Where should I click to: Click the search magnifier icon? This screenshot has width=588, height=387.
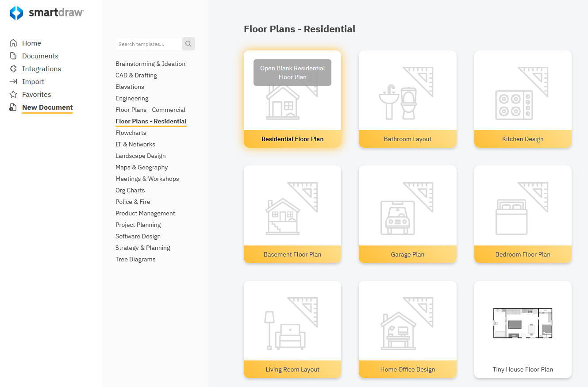[188, 44]
